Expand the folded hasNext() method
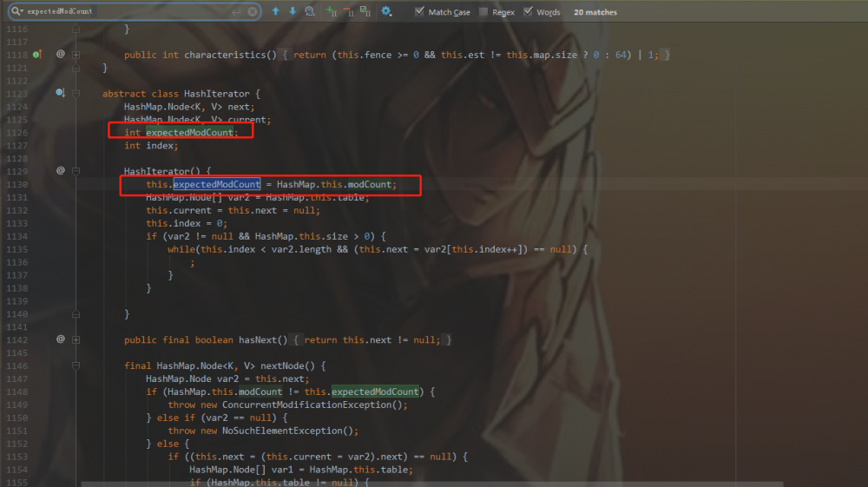The height and width of the screenshot is (487, 868). 76,339
